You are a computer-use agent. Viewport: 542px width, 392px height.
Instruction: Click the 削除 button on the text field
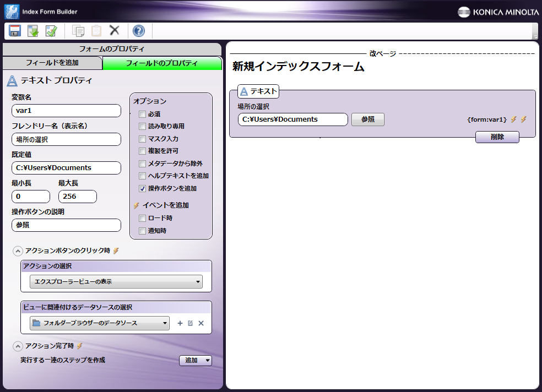[x=497, y=137]
